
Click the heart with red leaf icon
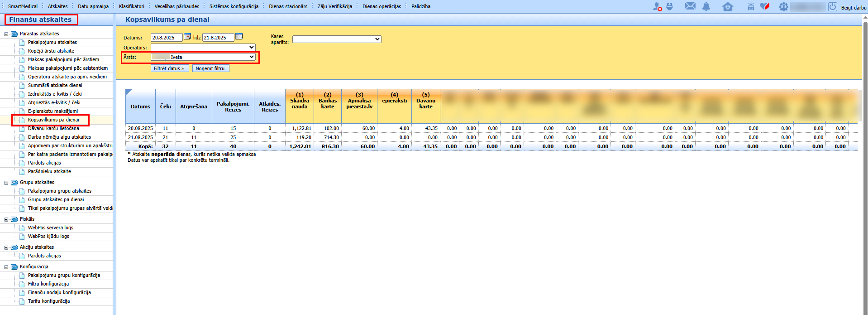point(765,6)
